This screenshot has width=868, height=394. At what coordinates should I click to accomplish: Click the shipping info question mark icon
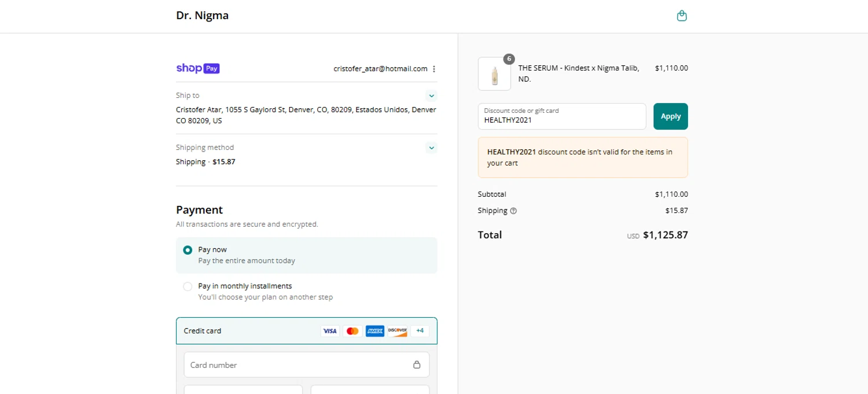point(513,211)
